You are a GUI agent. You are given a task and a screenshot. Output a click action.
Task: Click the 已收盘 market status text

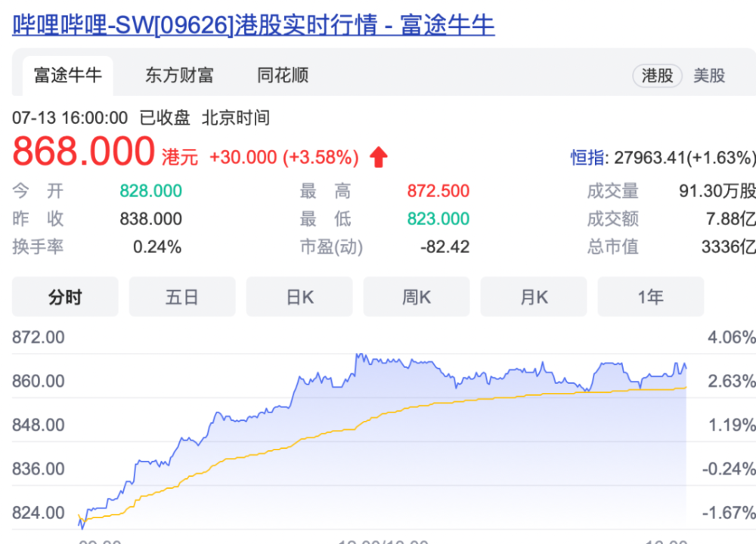point(165,118)
